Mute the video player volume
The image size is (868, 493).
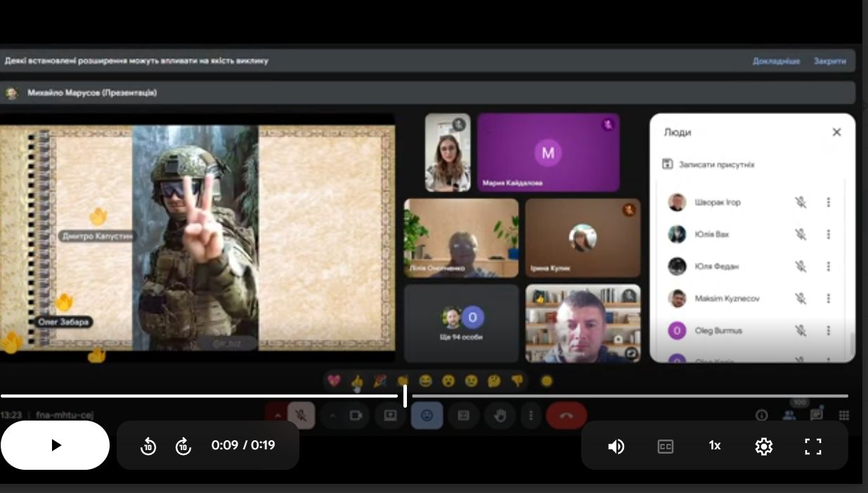click(616, 446)
